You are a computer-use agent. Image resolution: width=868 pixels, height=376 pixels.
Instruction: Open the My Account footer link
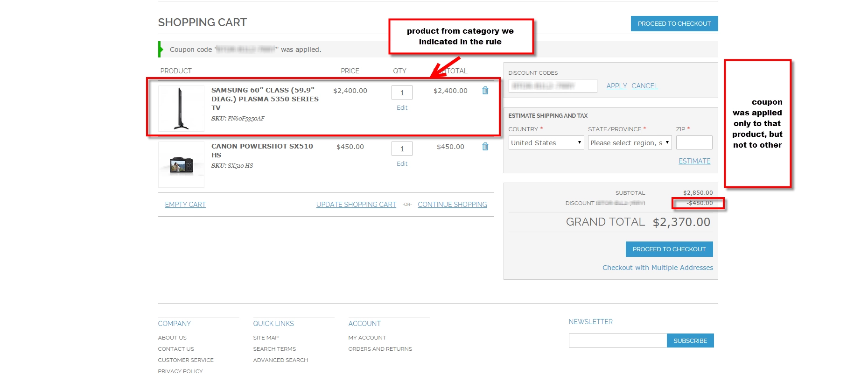(367, 338)
